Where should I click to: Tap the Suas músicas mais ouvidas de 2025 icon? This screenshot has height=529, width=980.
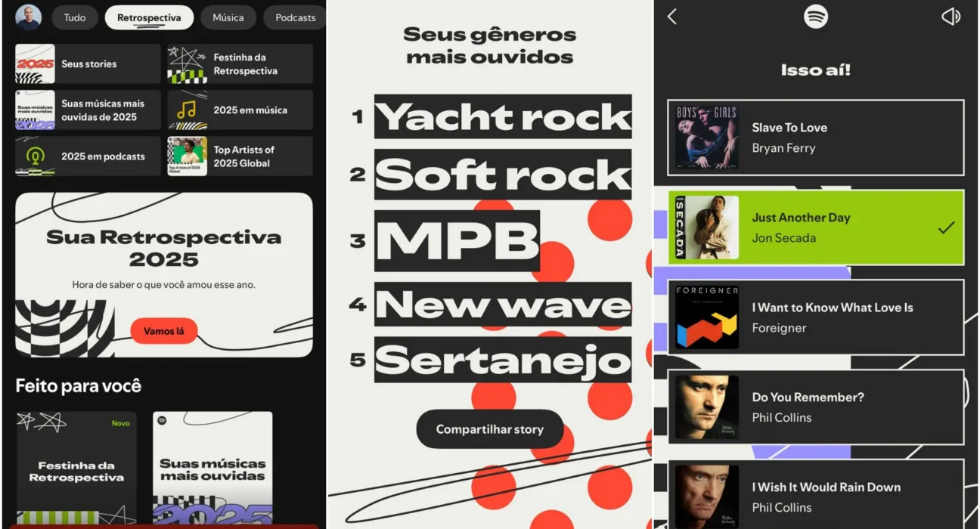(x=35, y=109)
